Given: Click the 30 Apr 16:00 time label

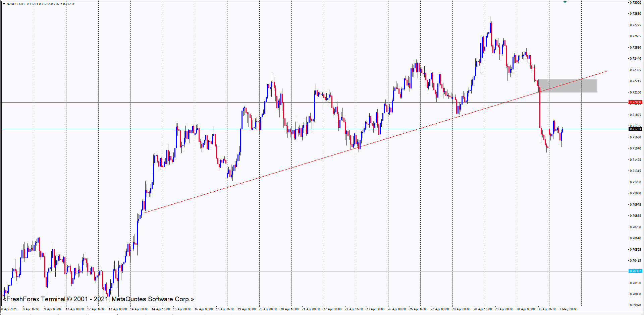Looking at the screenshot, I should pos(547,309).
